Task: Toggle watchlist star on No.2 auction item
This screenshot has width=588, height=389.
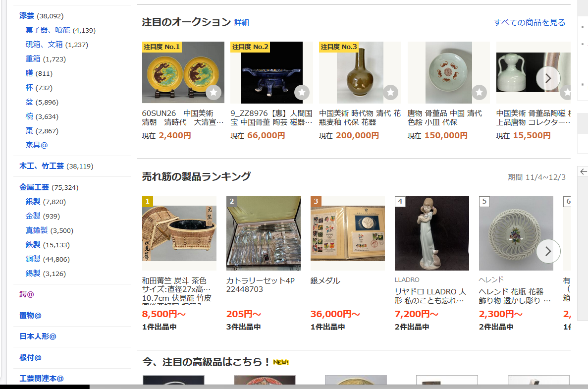Action: [x=302, y=92]
